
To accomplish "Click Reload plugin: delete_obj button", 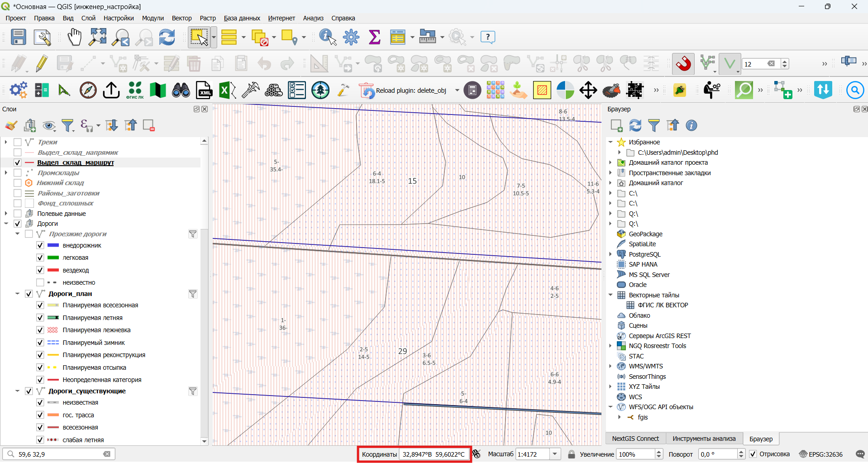I will (x=404, y=91).
